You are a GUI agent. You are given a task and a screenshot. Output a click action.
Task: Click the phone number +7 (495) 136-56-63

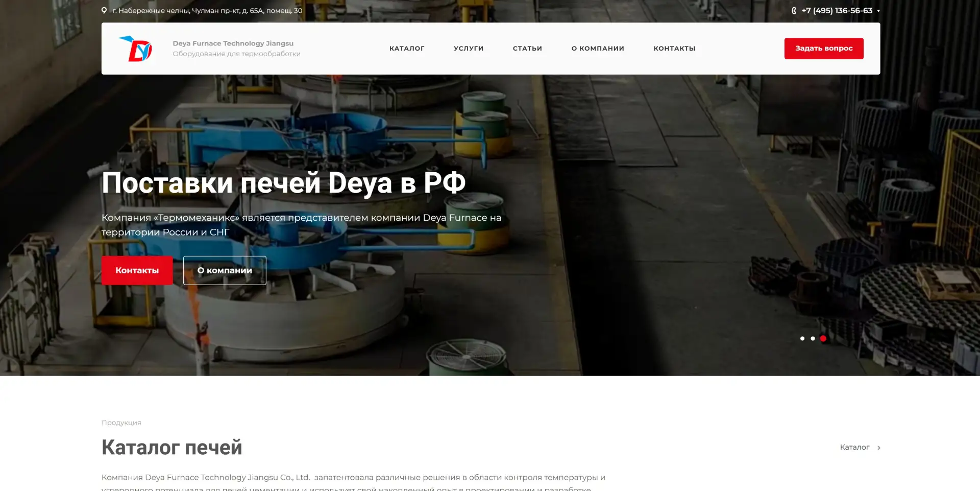tap(837, 11)
